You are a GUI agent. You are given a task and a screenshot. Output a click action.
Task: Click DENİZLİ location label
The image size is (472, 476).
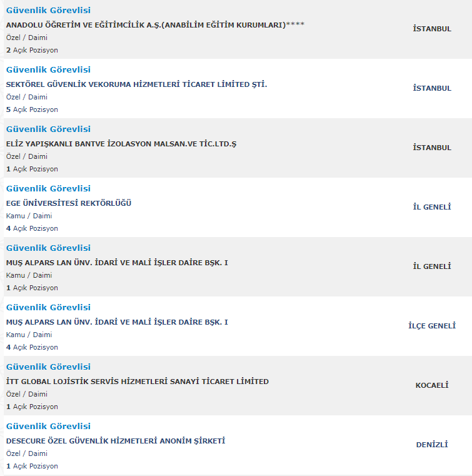coord(432,445)
